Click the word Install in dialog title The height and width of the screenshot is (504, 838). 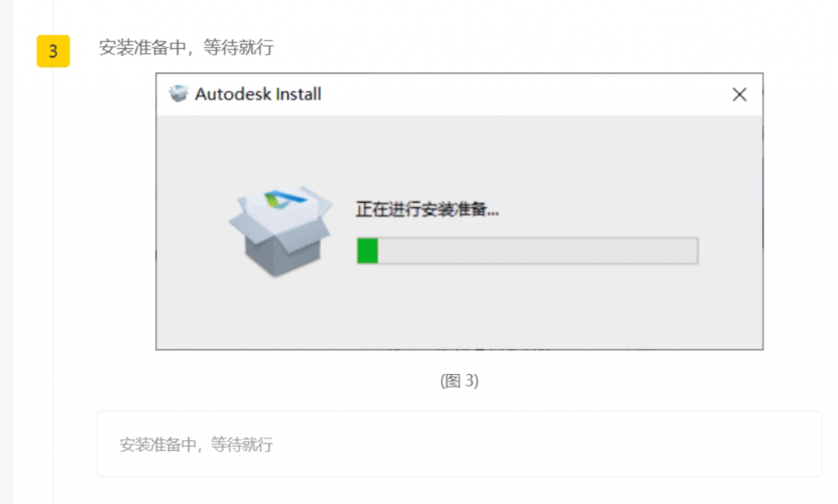click(299, 94)
